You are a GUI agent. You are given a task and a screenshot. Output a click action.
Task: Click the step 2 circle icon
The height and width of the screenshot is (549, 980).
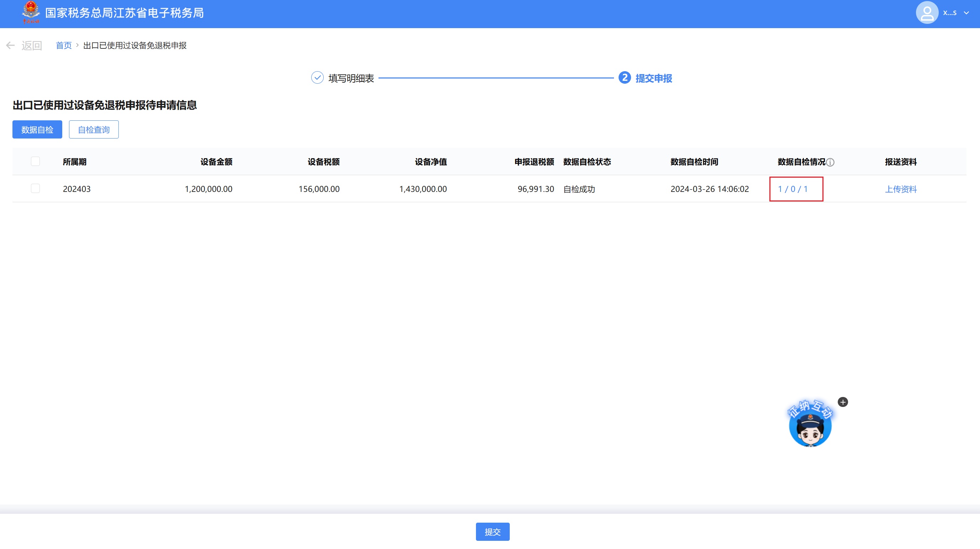click(624, 78)
